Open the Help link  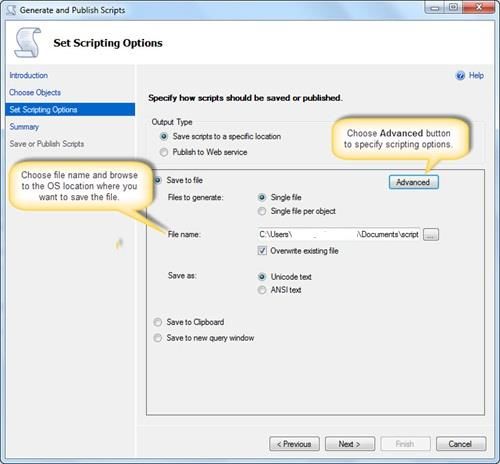(476, 76)
